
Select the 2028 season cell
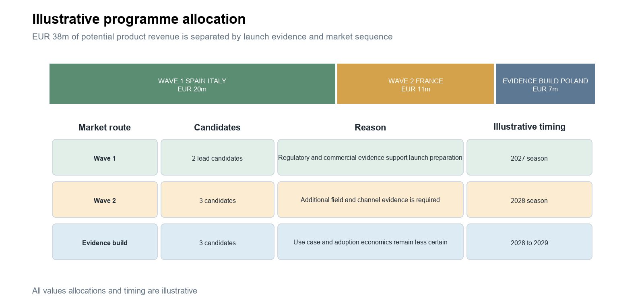coord(529,200)
